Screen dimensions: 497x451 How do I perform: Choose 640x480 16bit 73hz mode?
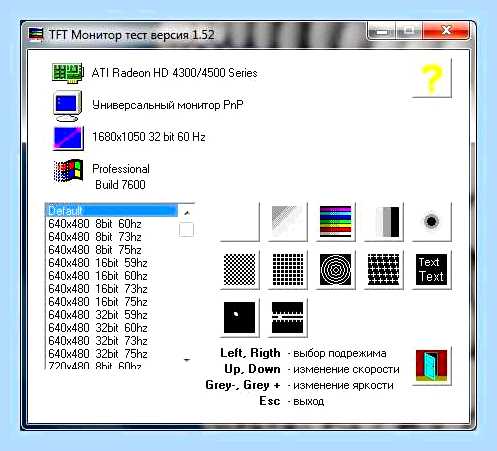point(111,289)
